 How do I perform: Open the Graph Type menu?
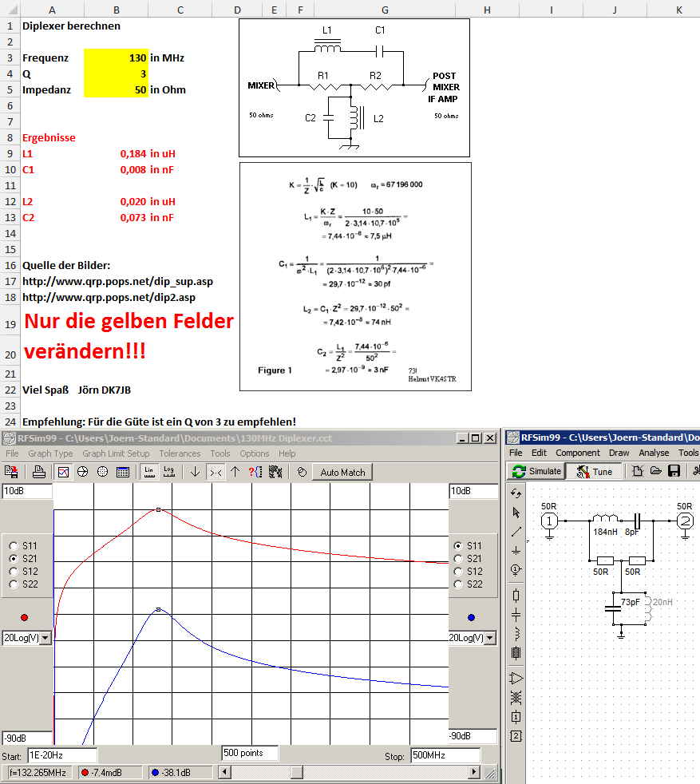tap(50, 453)
